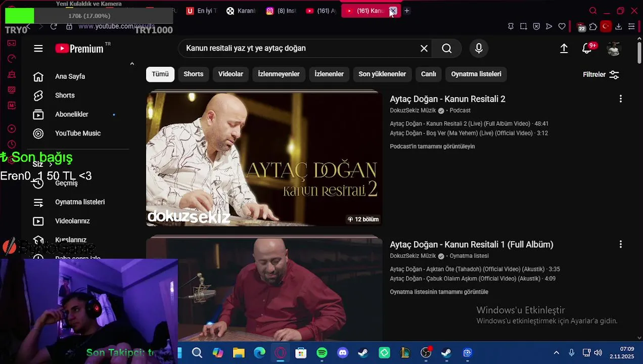643x364 pixels.
Task: Open YouTube notifications bell
Action: point(587,49)
